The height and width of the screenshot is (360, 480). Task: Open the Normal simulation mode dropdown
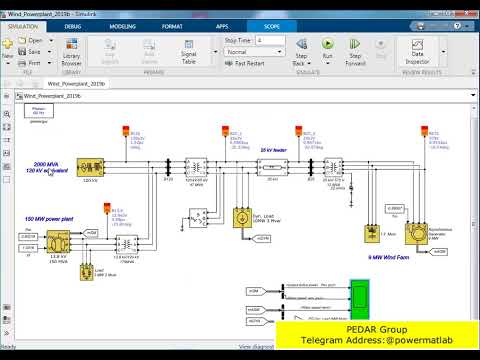pyautogui.click(x=254, y=52)
